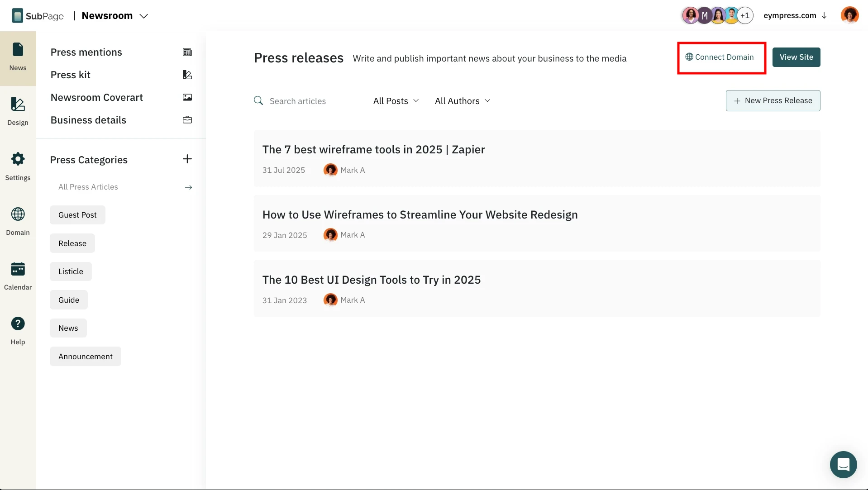Click the Connect Domain button
Screen dimensions: 868x490
pos(720,57)
